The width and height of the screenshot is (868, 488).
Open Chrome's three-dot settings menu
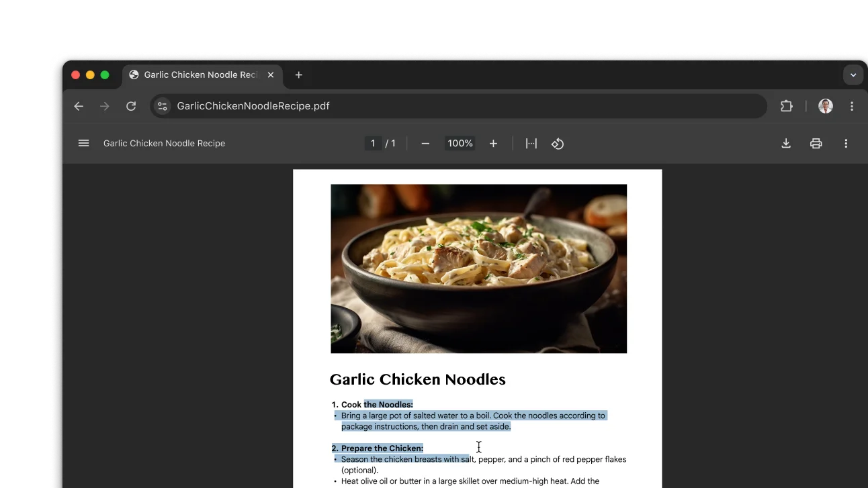tap(851, 106)
